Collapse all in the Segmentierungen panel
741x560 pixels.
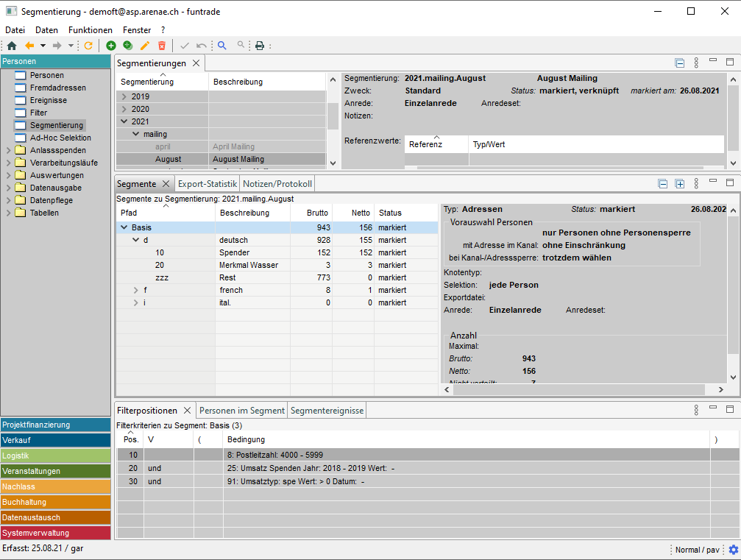680,63
